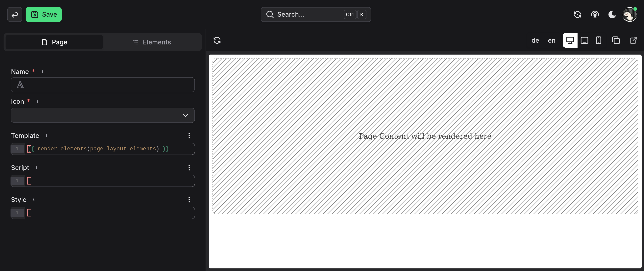Select mobile phone preview mode
The image size is (644, 271).
pyautogui.click(x=598, y=40)
